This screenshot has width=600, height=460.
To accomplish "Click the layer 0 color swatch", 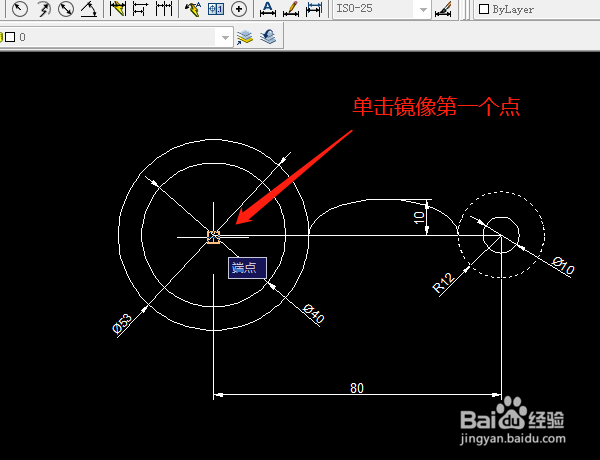I will tap(10, 37).
